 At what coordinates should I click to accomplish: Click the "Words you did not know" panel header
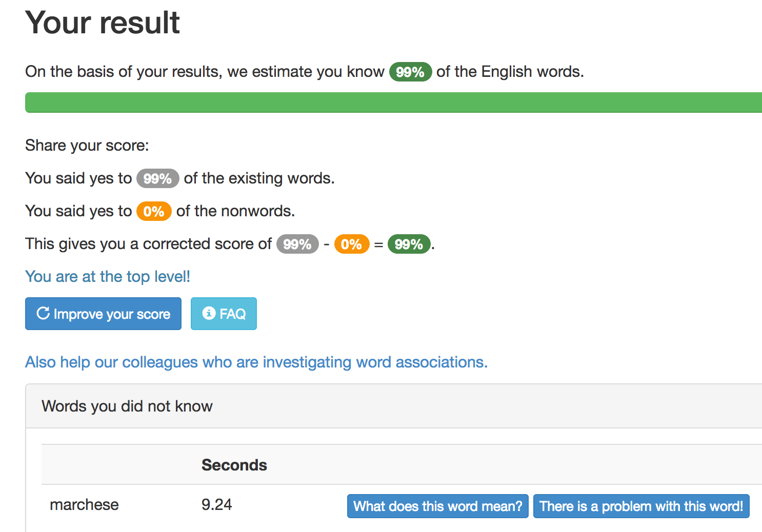[127, 406]
